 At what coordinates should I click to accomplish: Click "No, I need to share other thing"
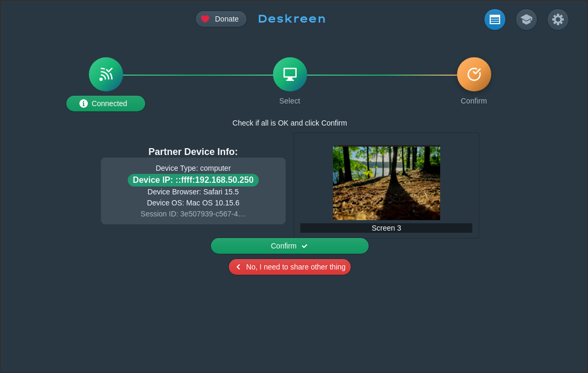coord(295,267)
